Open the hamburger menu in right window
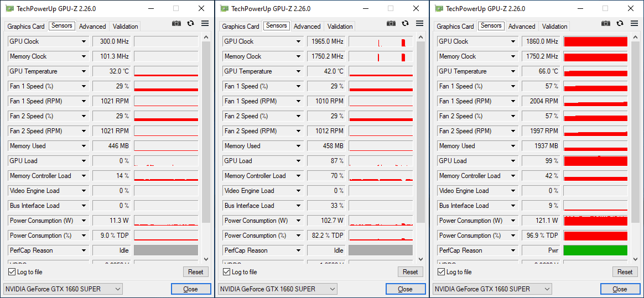644x298 pixels. point(634,23)
